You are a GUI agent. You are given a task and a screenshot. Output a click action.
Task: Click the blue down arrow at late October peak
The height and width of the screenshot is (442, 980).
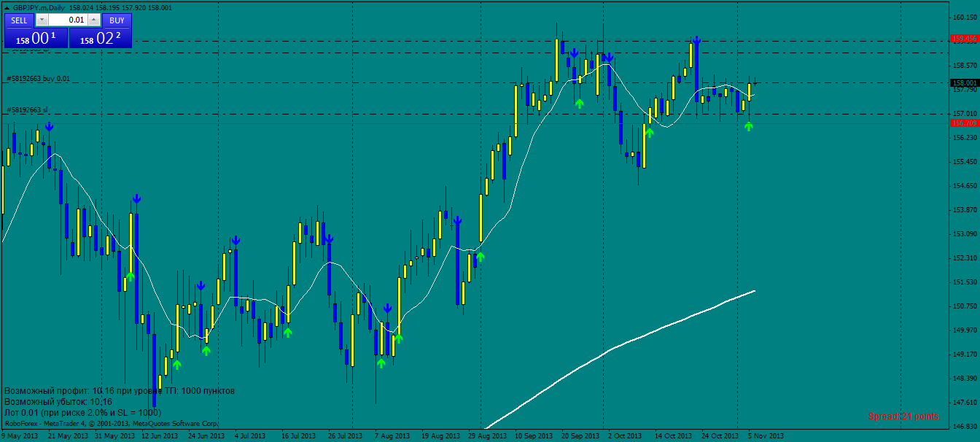click(697, 41)
